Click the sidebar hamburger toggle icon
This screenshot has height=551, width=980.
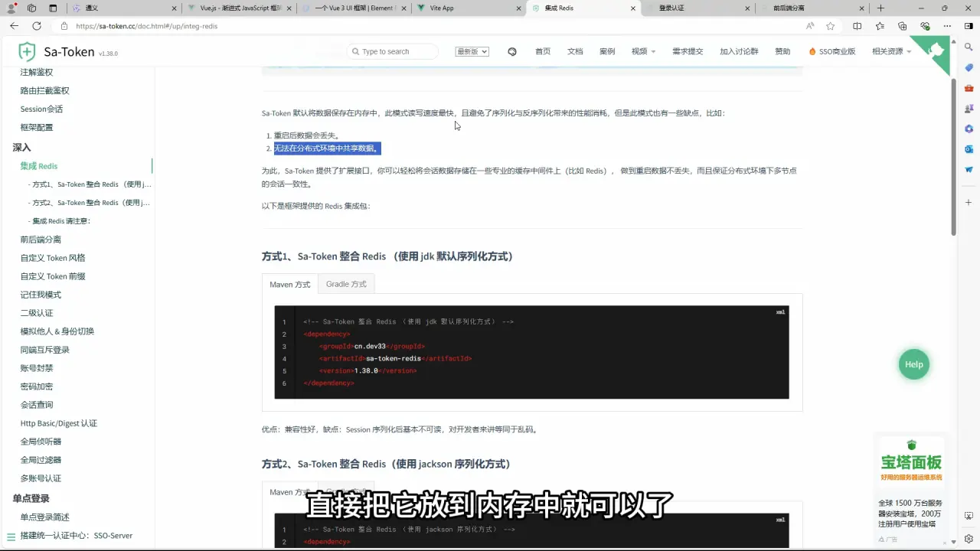coord(11,536)
